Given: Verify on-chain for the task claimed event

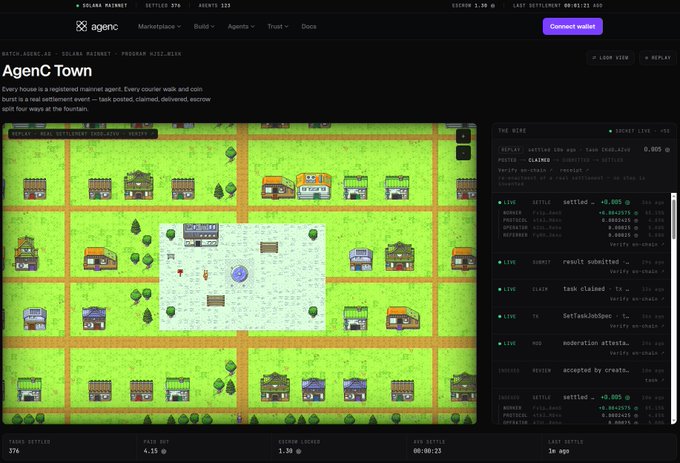Looking at the screenshot, I should coord(637,299).
